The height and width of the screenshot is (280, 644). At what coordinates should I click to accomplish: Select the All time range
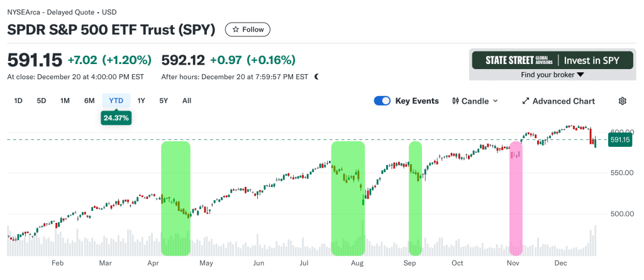point(187,100)
